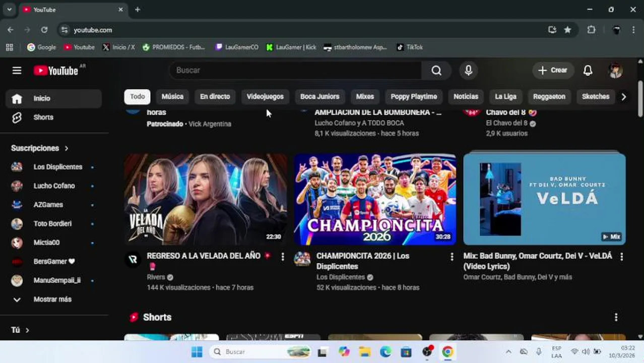
Task: Select the Noticias filter chip
Action: [466, 96]
